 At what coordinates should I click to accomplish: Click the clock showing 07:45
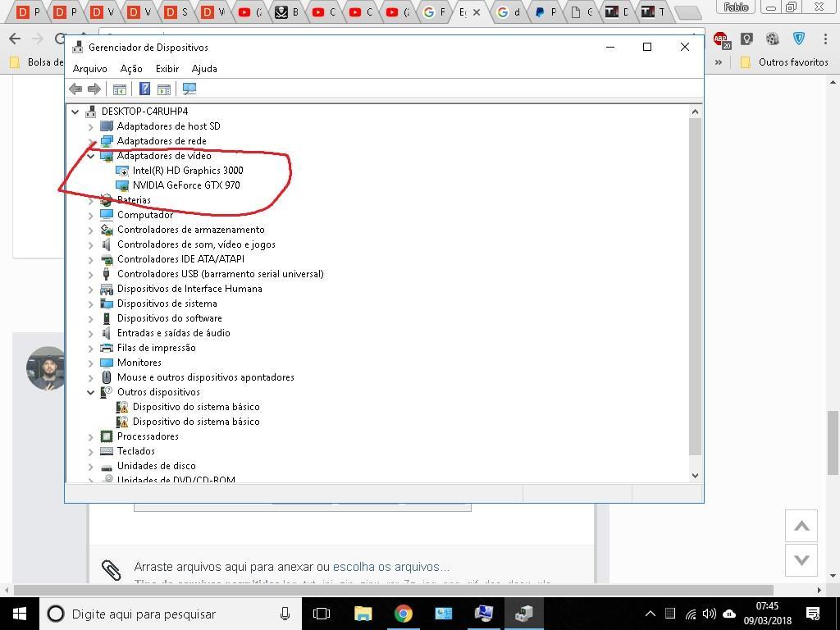[x=767, y=606]
